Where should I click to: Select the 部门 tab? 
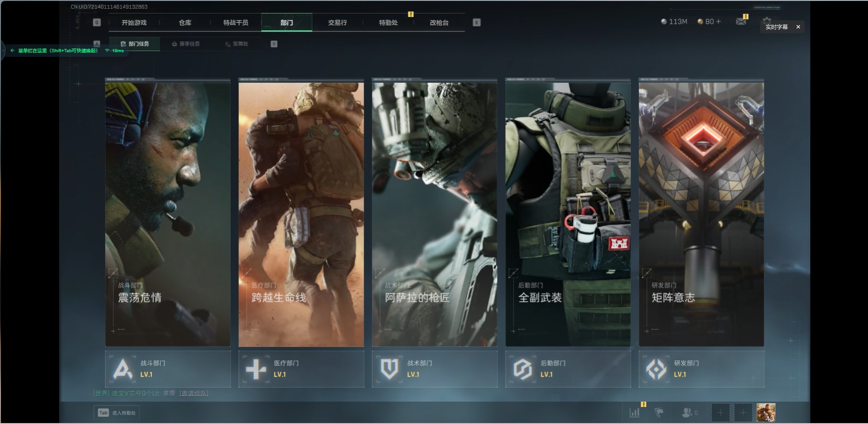point(287,23)
